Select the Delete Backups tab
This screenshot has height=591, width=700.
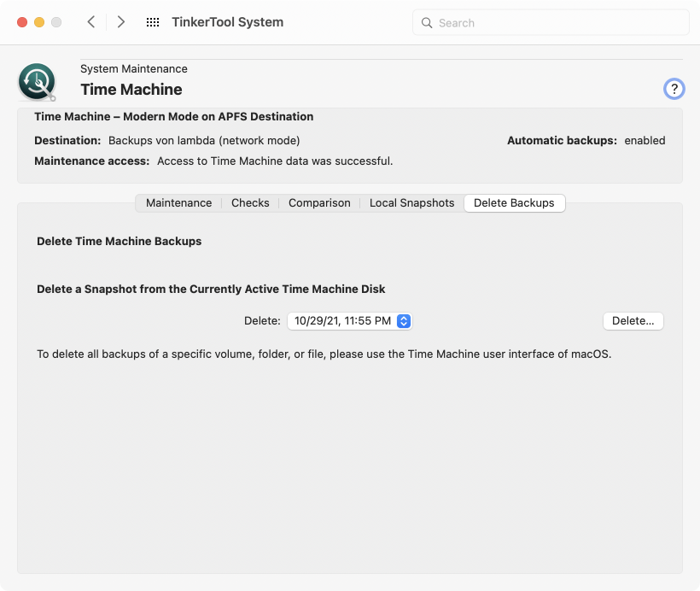(514, 202)
